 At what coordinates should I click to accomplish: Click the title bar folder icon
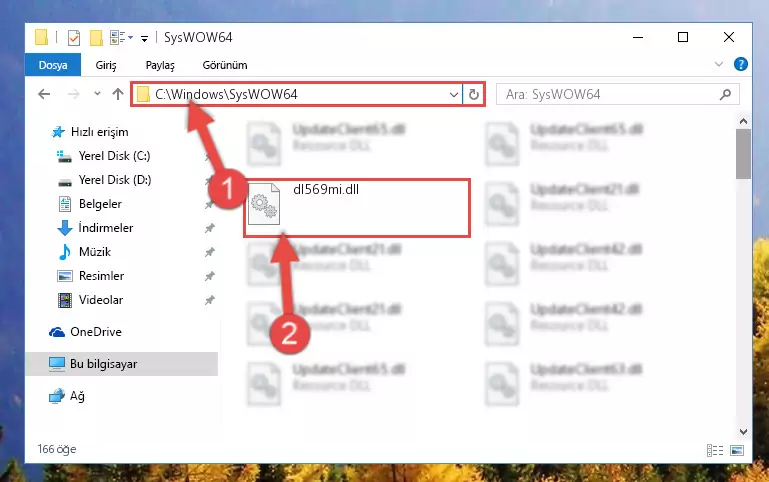pyautogui.click(x=41, y=38)
